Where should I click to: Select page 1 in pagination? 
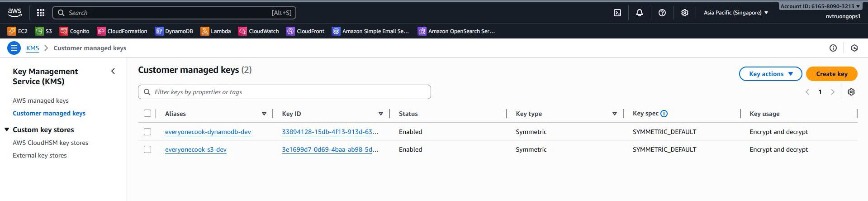coord(820,92)
